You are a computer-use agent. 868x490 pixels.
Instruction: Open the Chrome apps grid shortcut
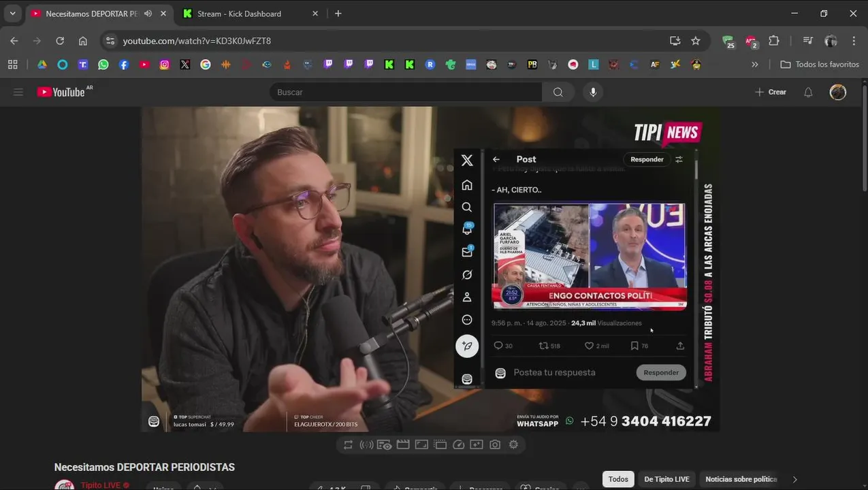tap(12, 65)
